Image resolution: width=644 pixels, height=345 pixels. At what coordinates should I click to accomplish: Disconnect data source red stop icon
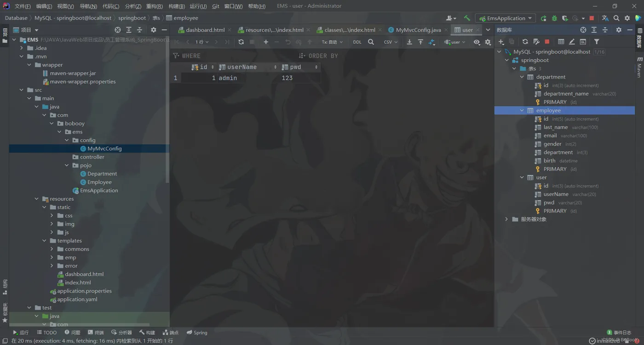[x=547, y=42]
